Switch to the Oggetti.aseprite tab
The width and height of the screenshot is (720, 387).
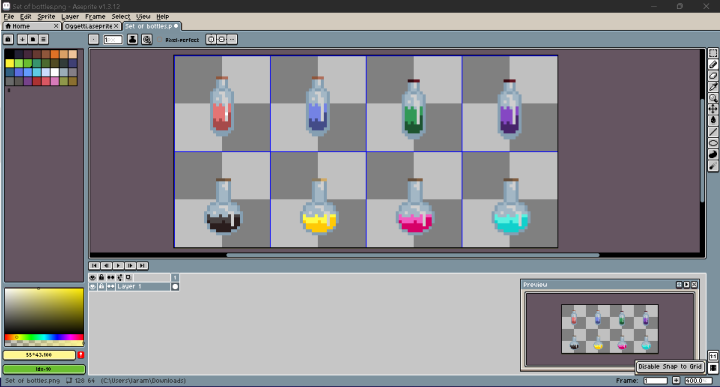88,26
